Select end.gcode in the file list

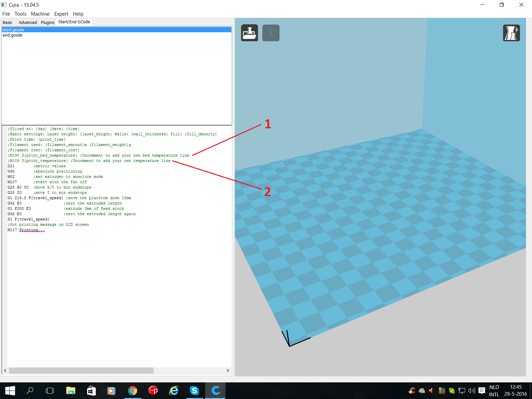coord(117,35)
